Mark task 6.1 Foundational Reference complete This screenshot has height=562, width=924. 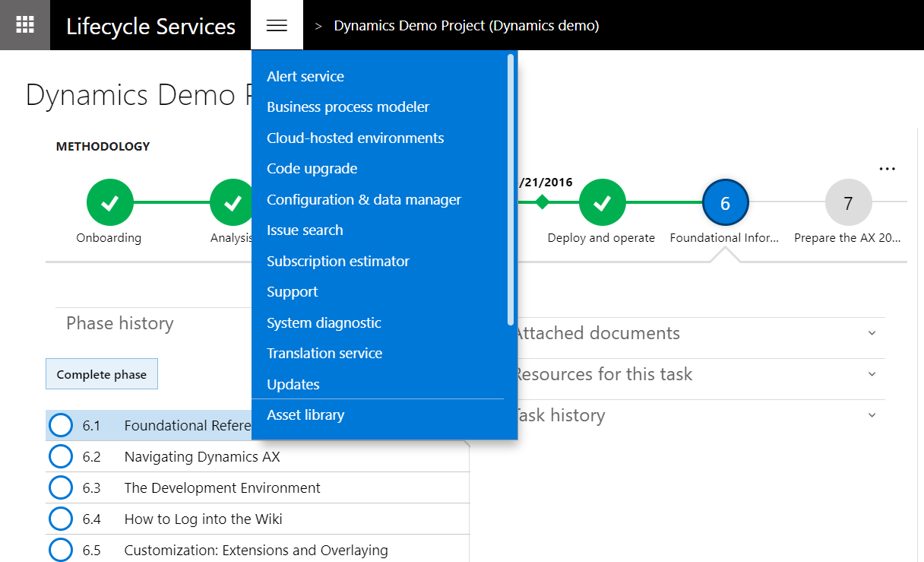coord(61,426)
